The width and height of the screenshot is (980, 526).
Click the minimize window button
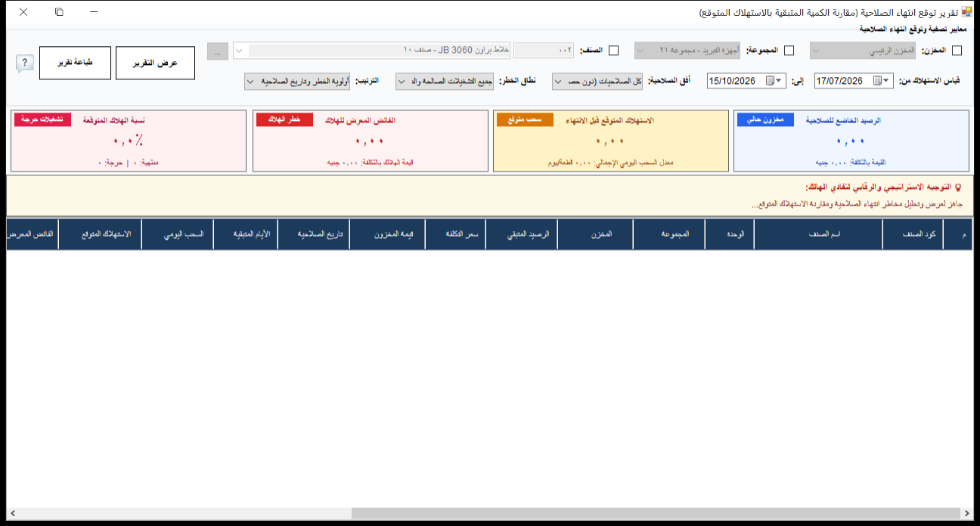coord(94,12)
